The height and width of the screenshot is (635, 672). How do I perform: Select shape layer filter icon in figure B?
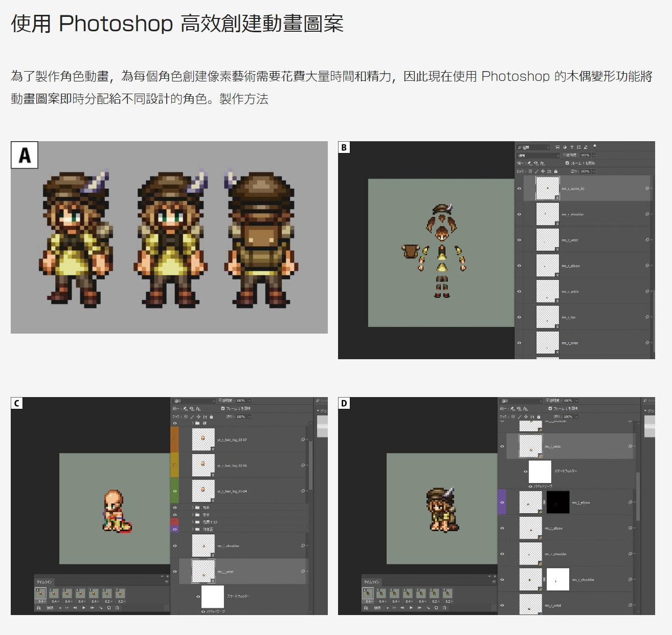click(x=578, y=147)
